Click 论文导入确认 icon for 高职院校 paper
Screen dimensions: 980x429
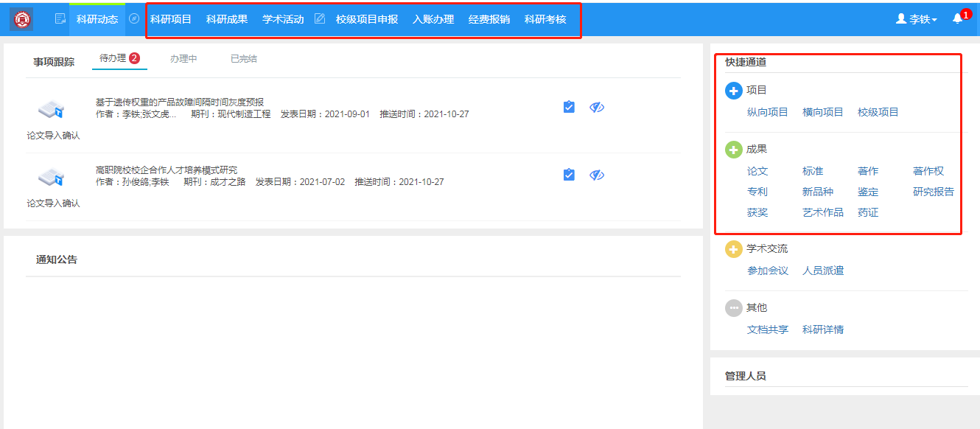(52, 178)
